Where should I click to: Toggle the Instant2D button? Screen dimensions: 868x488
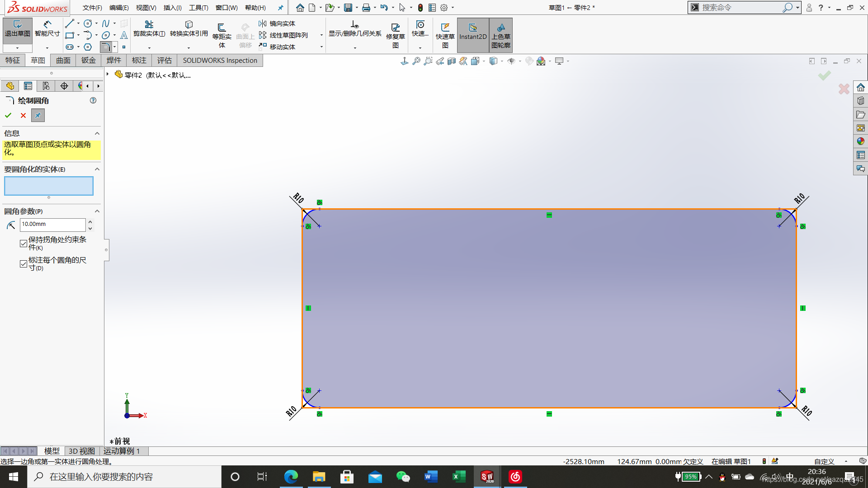click(473, 33)
